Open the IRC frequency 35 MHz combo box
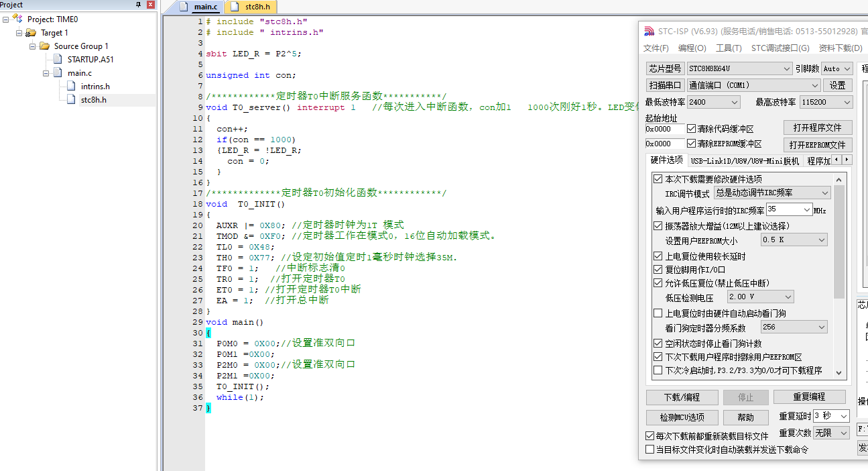 (789, 209)
